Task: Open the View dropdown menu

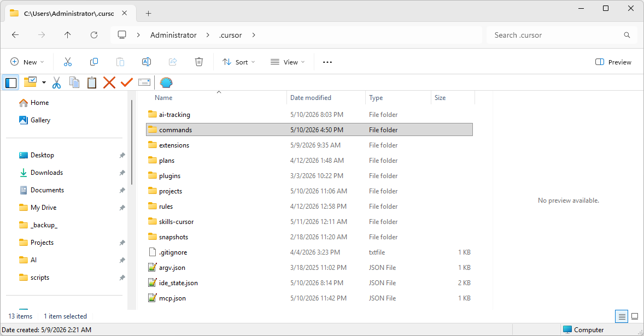Action: coord(288,62)
